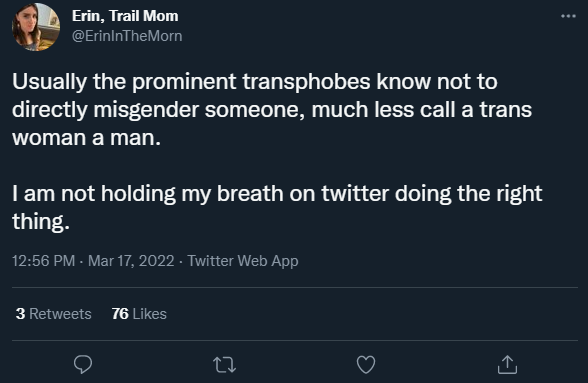
Task: View the 3 Retweets list
Action: [x=54, y=314]
